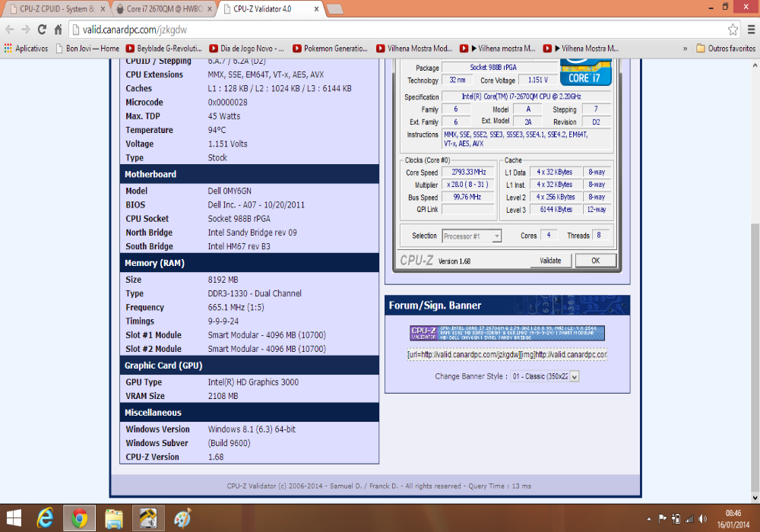Viewport: 760px width, 532px height.
Task: Open the Change Banner Style dropdown
Action: pyautogui.click(x=545, y=376)
